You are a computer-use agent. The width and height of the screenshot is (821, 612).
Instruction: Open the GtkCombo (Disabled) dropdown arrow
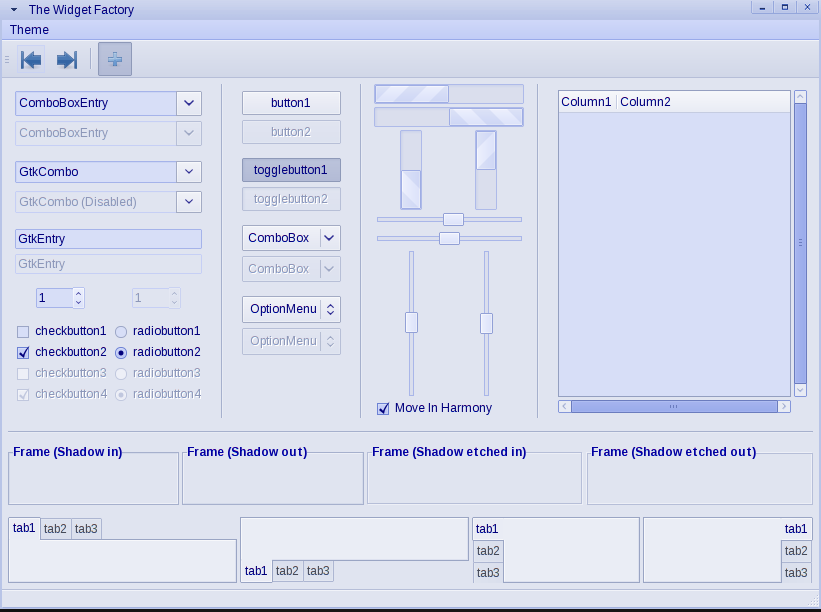[189, 202]
